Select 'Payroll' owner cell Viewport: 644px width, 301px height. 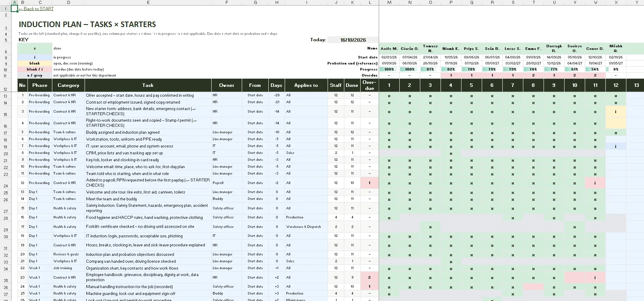[227, 183]
